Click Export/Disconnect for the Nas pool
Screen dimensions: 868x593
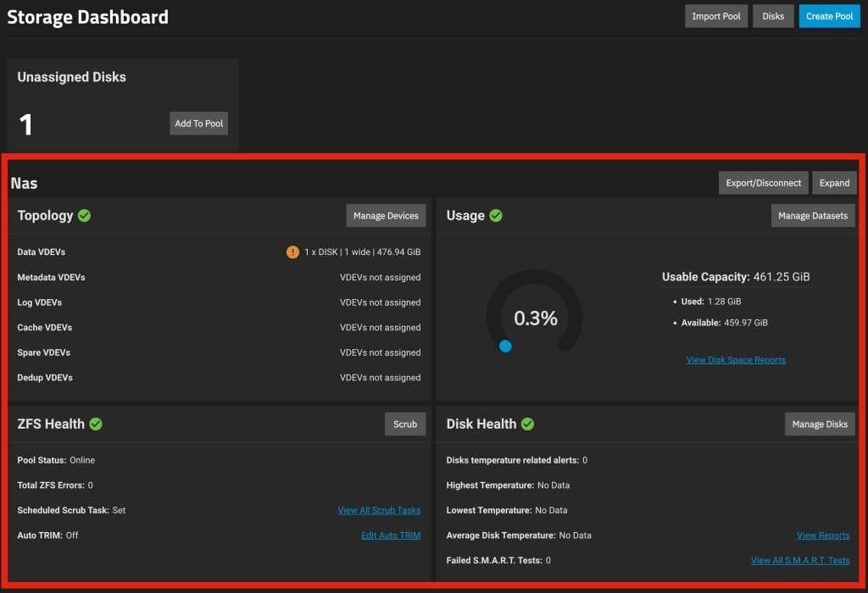[x=764, y=183]
